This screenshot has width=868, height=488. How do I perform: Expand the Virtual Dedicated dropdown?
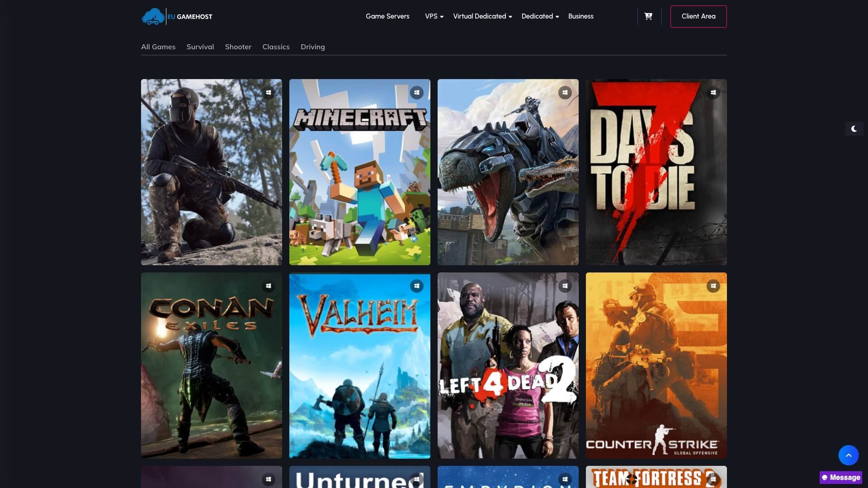[x=482, y=16]
